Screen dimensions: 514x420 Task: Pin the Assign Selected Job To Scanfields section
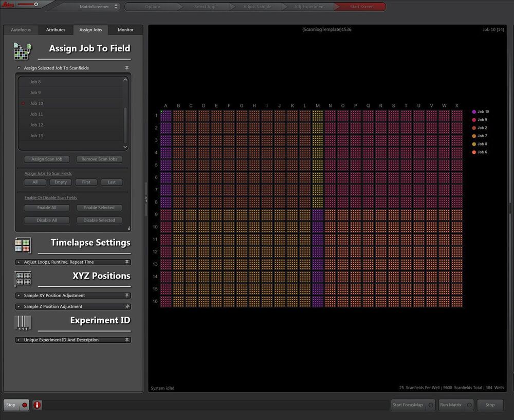[127, 68]
